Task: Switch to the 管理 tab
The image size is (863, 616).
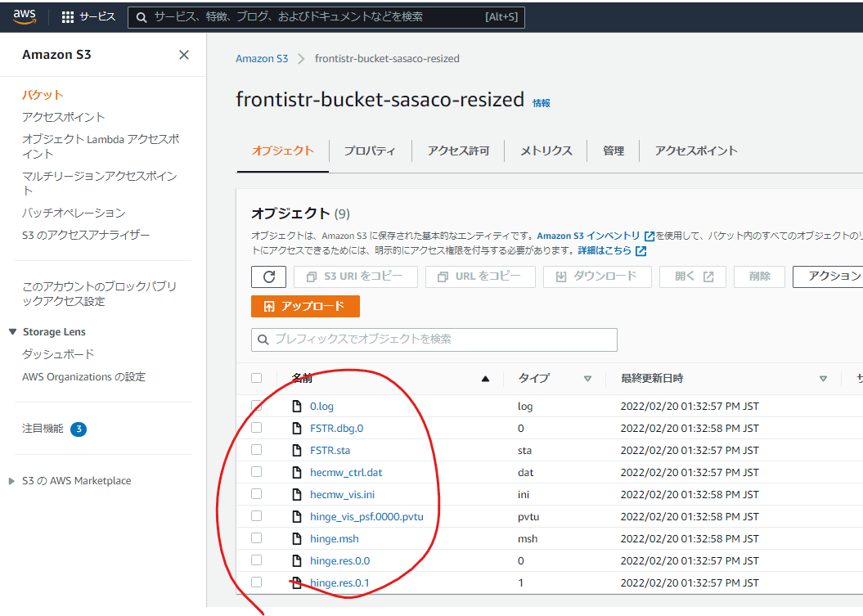Action: pos(614,151)
